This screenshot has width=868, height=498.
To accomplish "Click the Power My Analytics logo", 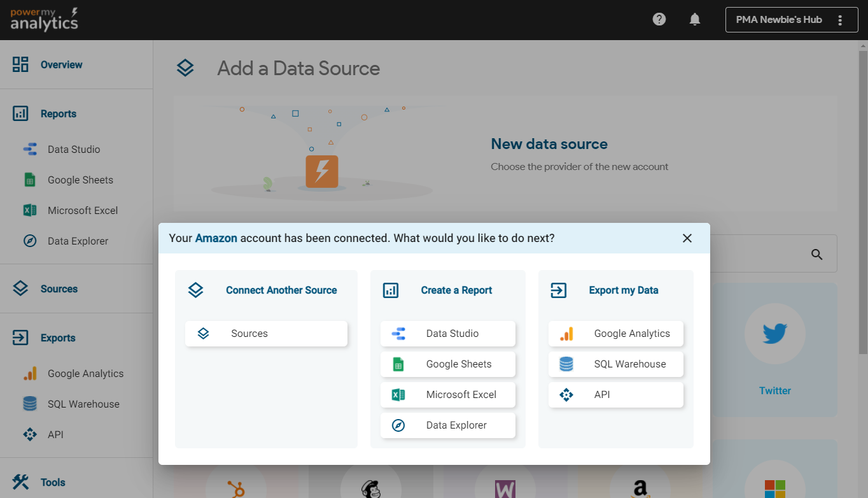I will click(45, 20).
